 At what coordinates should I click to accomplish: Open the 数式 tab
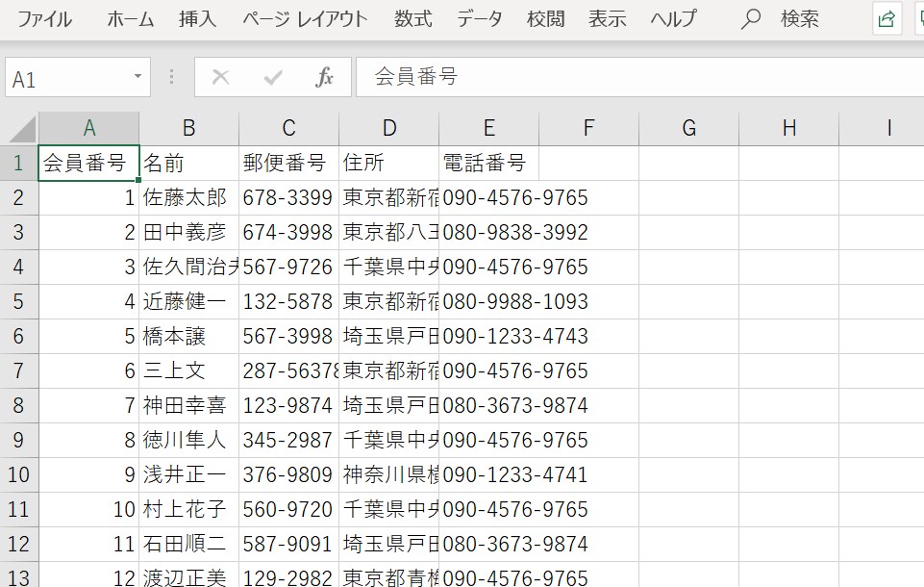[412, 19]
